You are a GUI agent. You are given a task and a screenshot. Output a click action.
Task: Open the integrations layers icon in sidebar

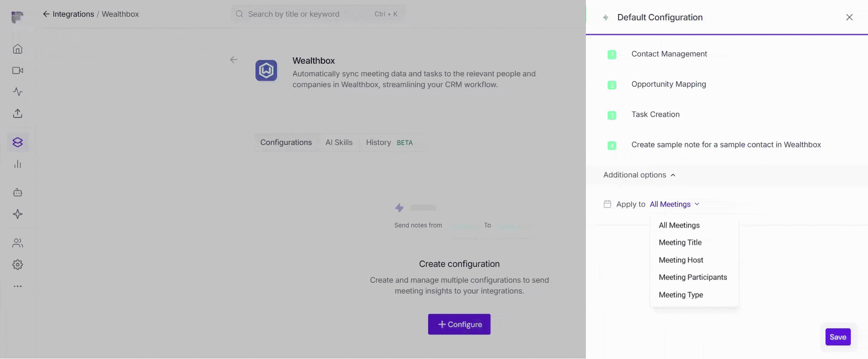[18, 142]
